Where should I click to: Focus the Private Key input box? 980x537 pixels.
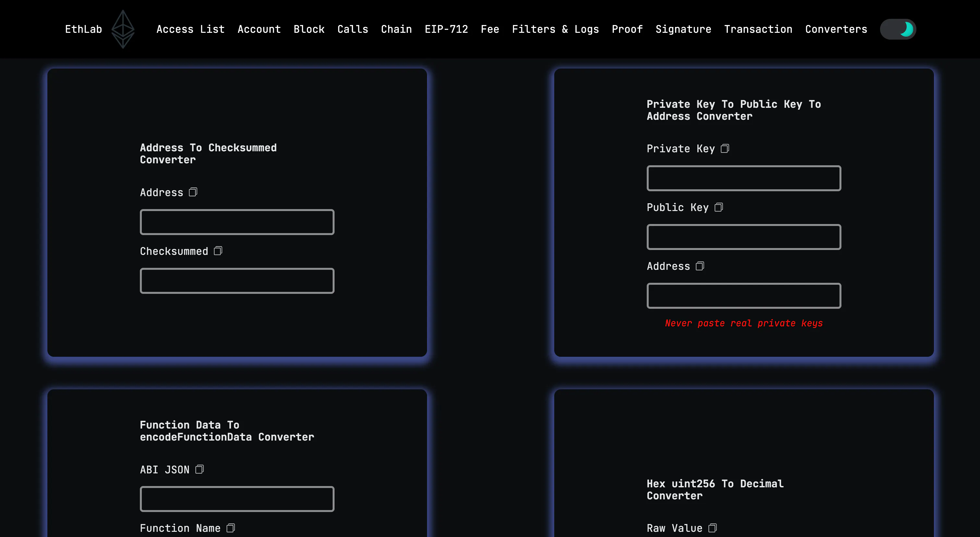[744, 178]
